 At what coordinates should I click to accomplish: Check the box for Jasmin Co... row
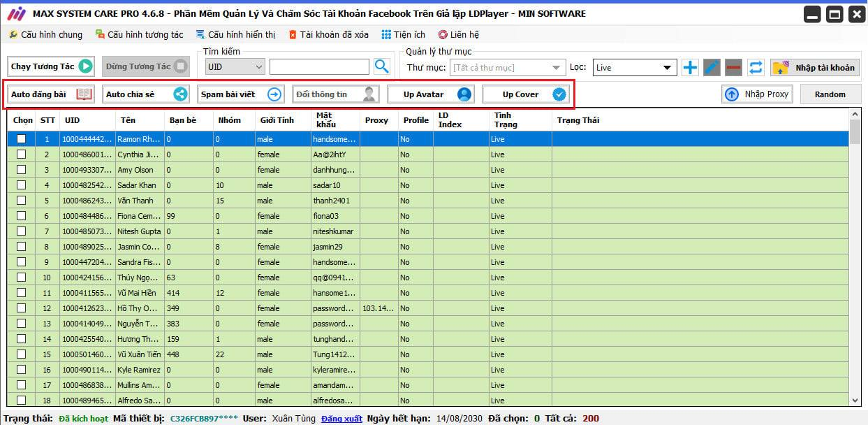(21, 247)
